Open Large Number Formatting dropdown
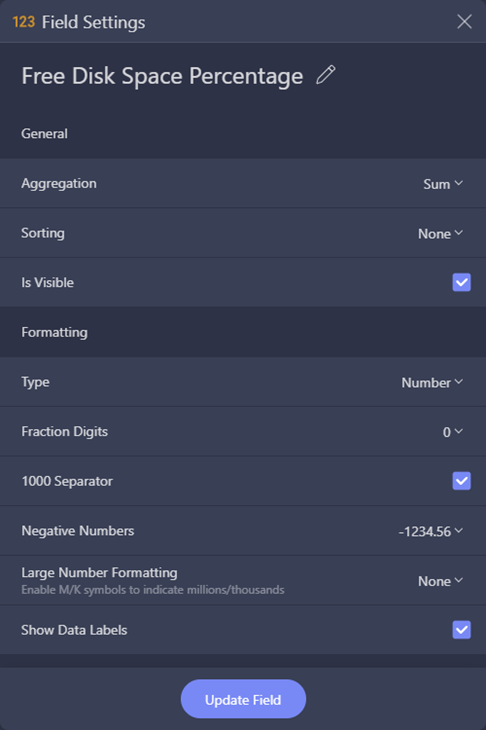 (x=440, y=581)
